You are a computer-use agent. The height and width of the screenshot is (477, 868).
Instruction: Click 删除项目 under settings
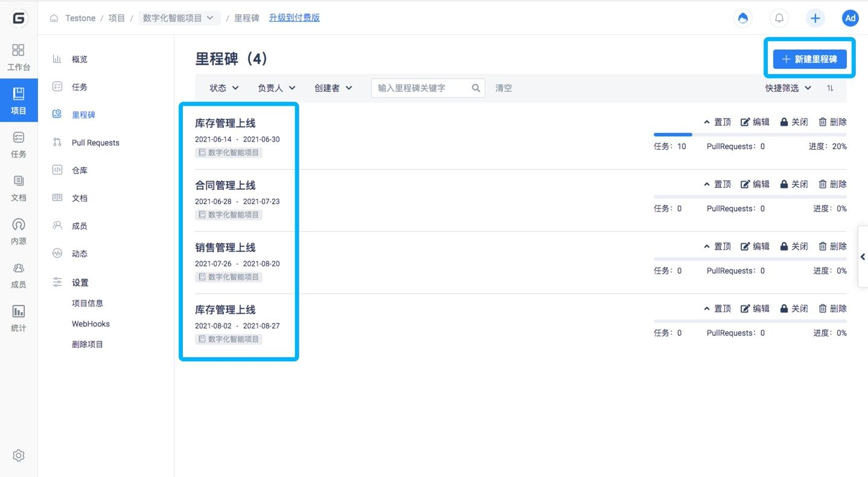(88, 344)
